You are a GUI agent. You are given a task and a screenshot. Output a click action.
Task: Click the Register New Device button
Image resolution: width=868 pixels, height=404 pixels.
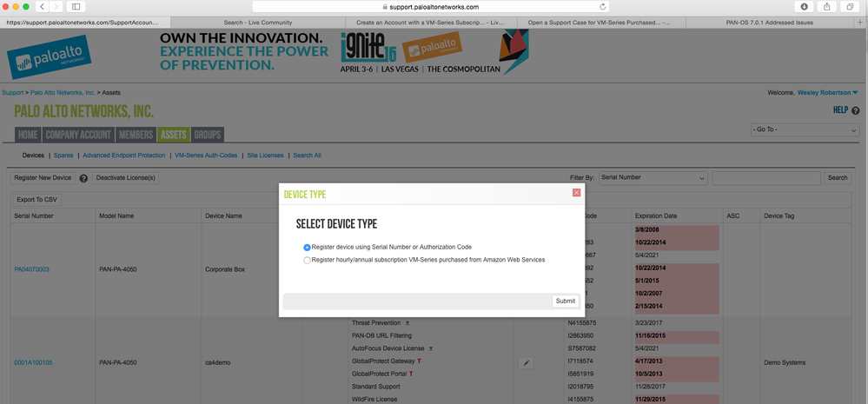point(43,178)
